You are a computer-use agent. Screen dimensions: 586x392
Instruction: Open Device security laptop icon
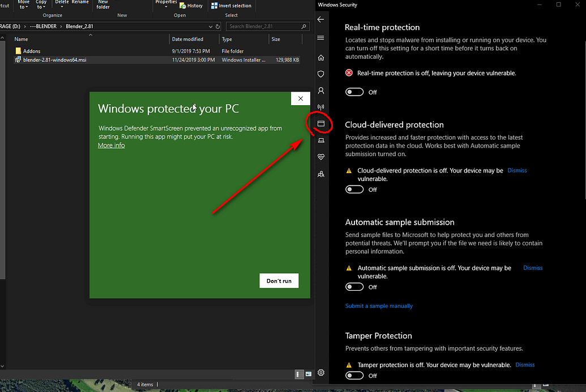(x=320, y=140)
